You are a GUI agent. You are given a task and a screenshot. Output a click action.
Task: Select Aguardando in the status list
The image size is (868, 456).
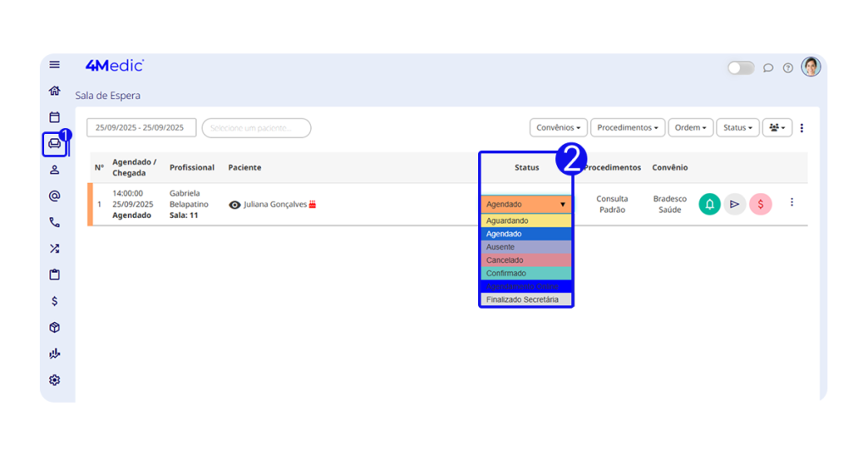pos(526,220)
